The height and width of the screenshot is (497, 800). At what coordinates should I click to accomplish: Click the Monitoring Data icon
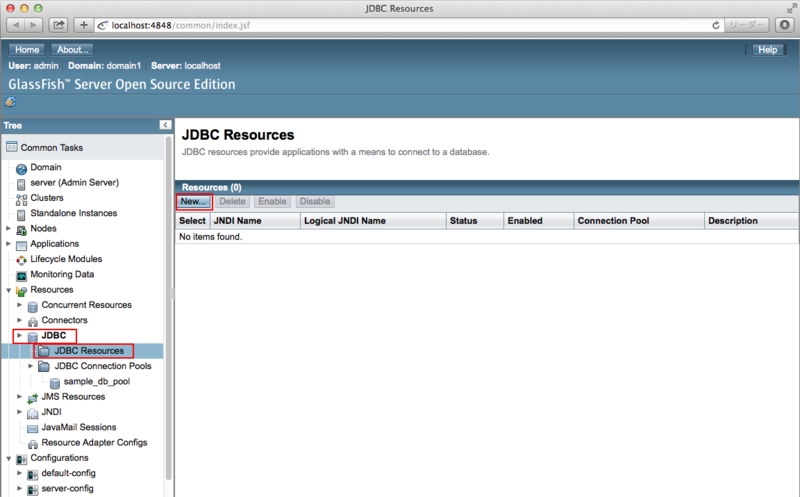21,276
